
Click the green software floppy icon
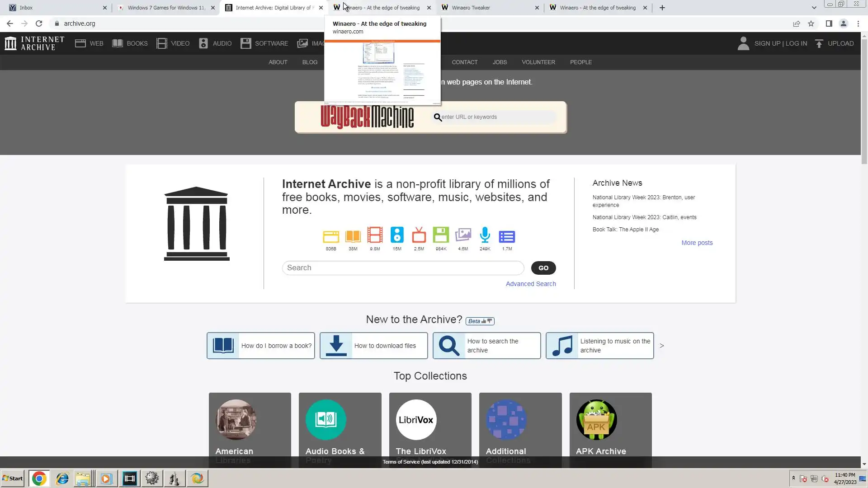441,235
